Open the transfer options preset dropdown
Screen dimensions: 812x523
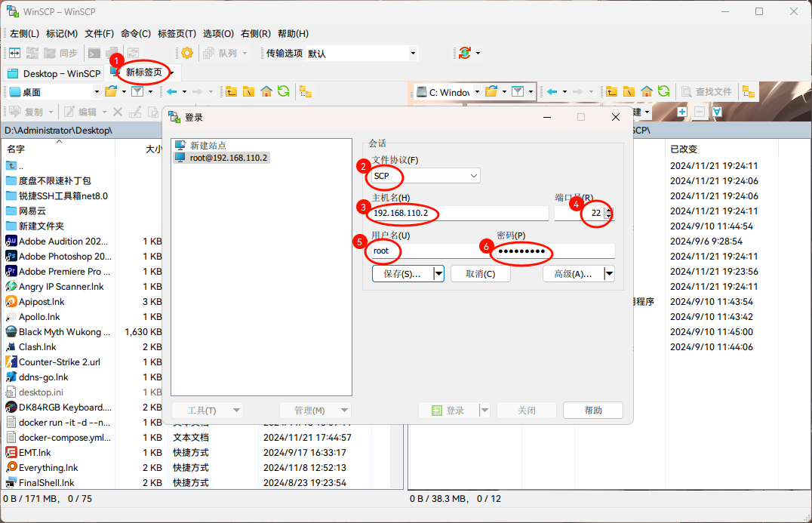[x=413, y=53]
